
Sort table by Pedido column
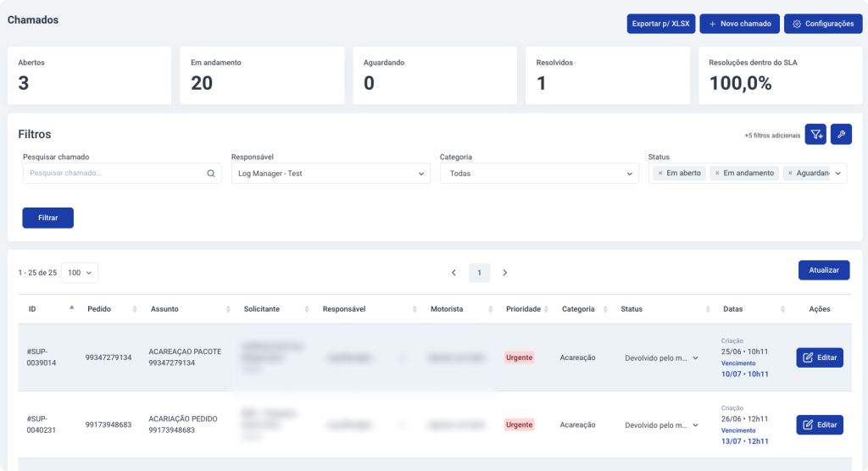click(135, 309)
